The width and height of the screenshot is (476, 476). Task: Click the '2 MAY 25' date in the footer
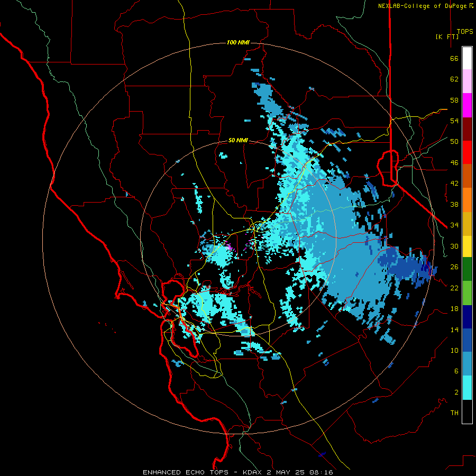pos(286,472)
